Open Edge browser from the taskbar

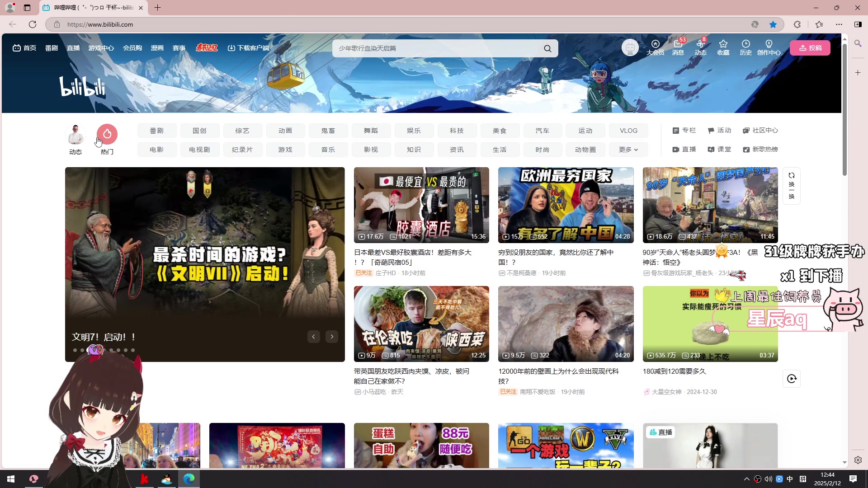click(x=189, y=479)
